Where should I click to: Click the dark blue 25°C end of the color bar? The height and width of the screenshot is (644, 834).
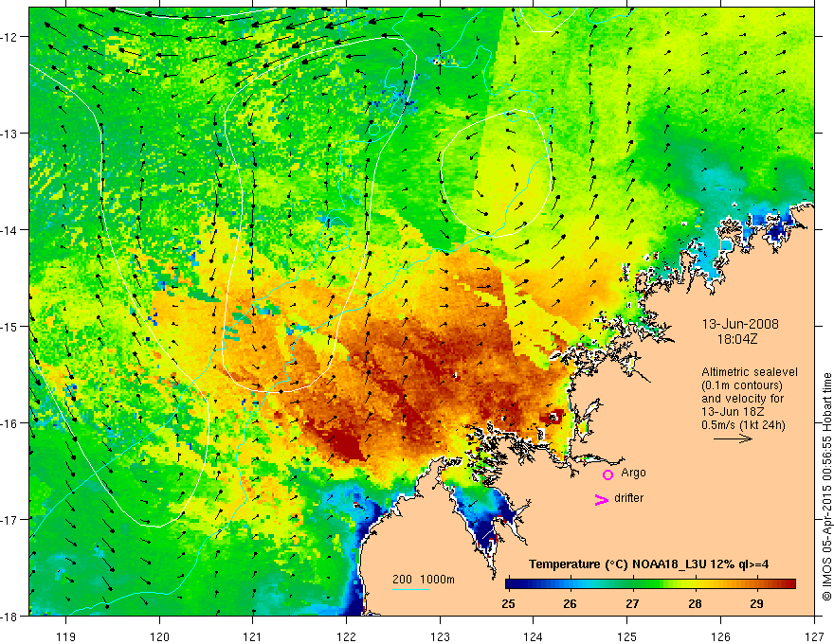click(x=511, y=583)
